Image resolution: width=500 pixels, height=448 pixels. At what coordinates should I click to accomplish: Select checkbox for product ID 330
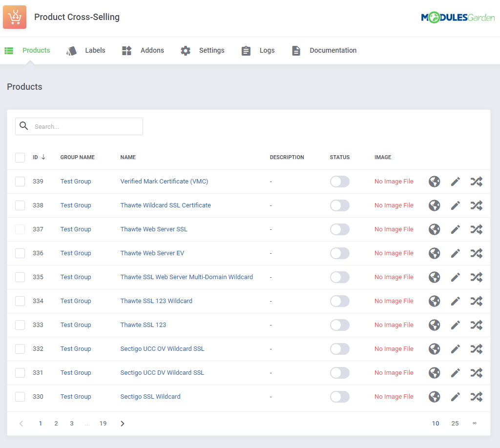tap(20, 397)
